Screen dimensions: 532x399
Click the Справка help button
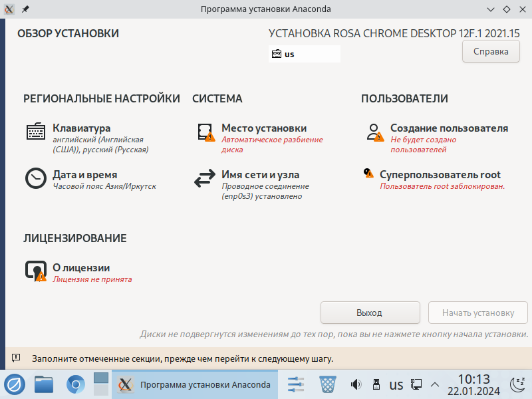coord(491,51)
